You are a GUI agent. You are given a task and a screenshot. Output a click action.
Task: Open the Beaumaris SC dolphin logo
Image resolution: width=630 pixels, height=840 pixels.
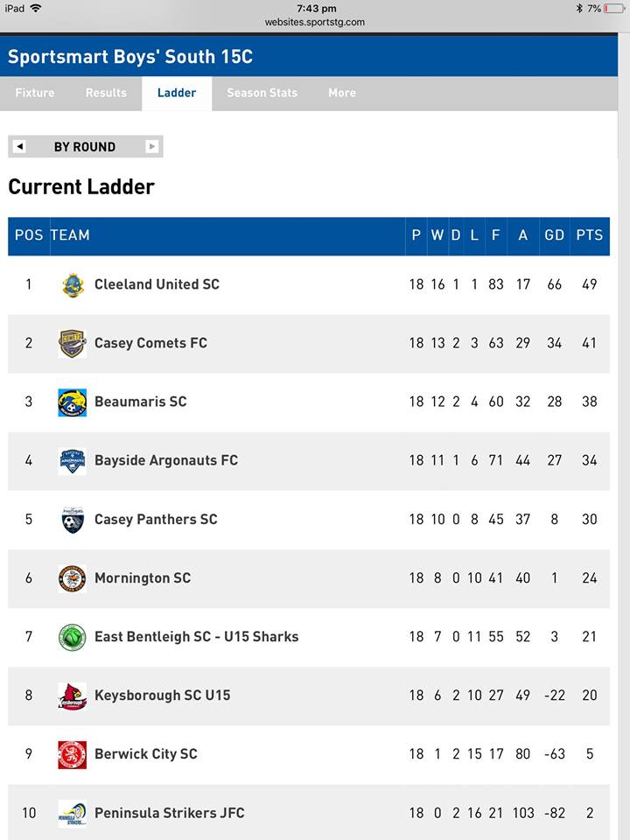pyautogui.click(x=73, y=402)
